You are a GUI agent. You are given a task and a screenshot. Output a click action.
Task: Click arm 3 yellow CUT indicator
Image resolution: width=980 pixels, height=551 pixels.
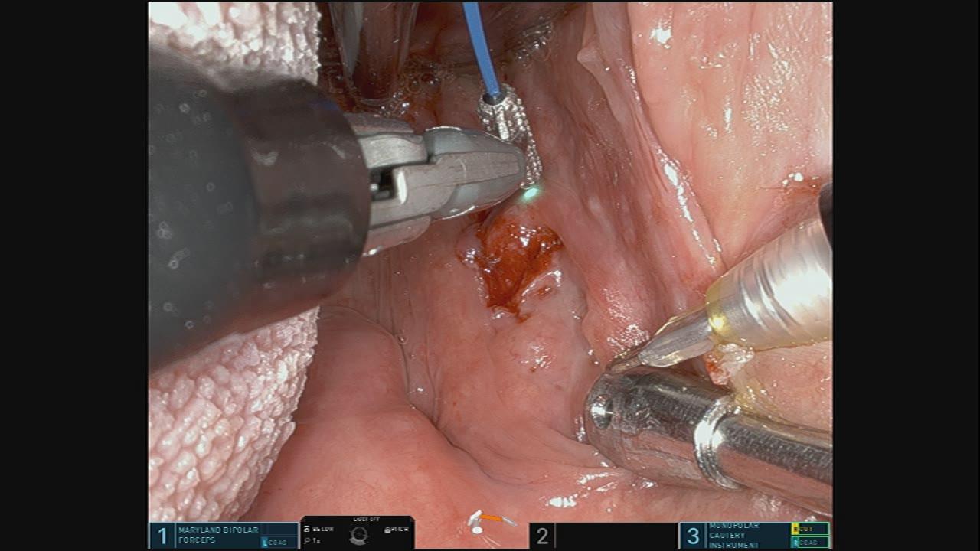click(810, 529)
